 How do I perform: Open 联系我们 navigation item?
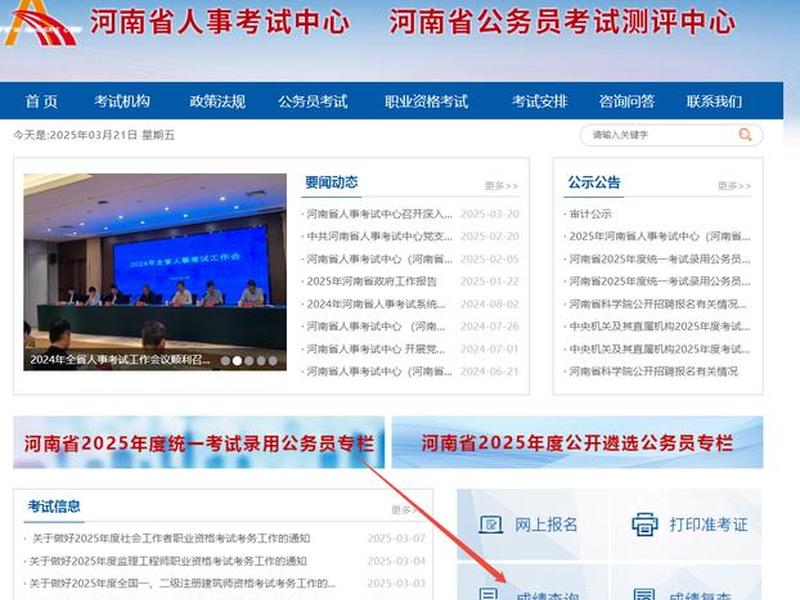tap(714, 102)
